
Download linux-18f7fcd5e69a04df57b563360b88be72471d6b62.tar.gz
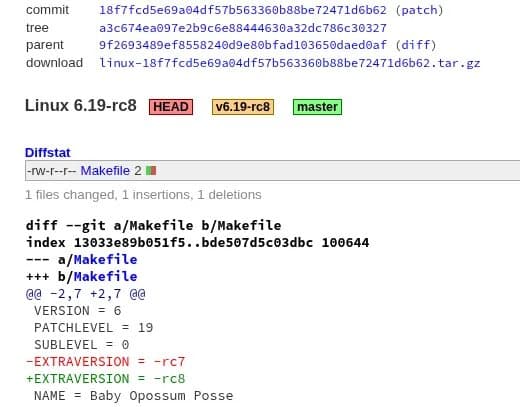(290, 63)
